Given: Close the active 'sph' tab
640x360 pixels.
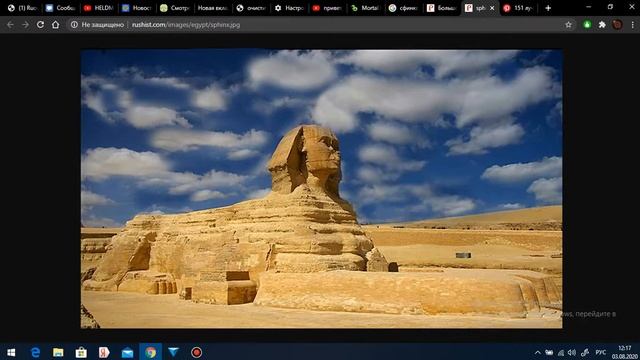Looking at the screenshot, I should pyautogui.click(x=492, y=8).
